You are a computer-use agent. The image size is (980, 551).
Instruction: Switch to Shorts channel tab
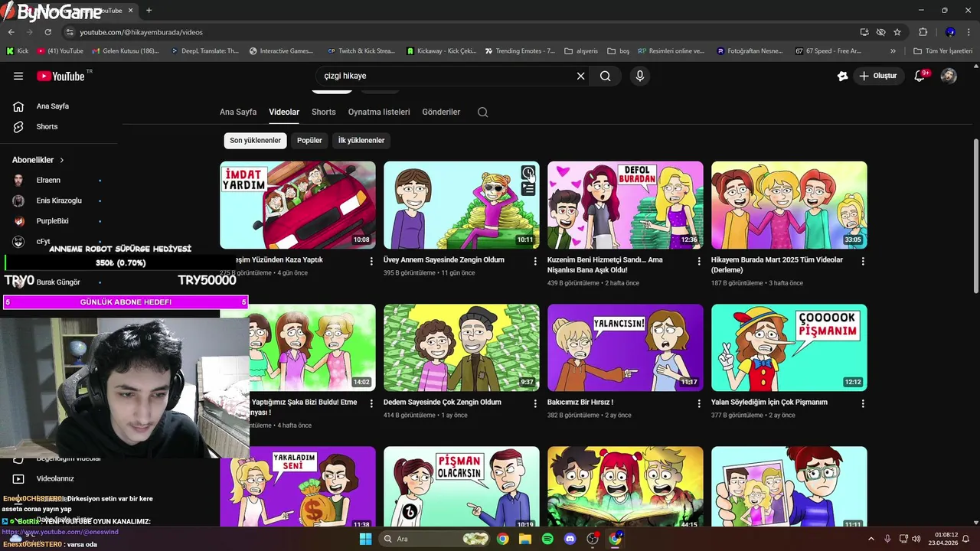click(x=324, y=112)
